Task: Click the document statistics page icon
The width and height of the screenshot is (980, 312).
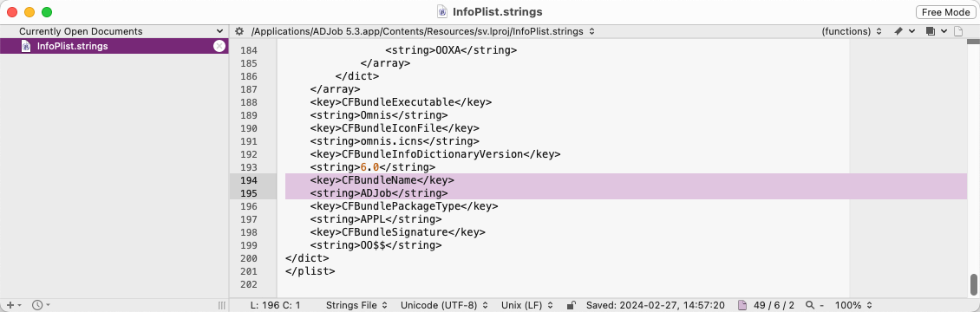Action: [742, 305]
